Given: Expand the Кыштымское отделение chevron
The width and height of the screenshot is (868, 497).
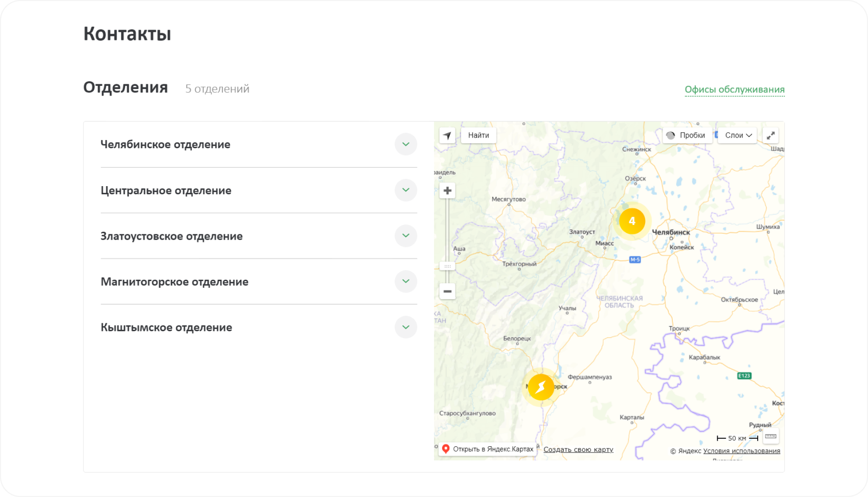Looking at the screenshot, I should tap(406, 327).
